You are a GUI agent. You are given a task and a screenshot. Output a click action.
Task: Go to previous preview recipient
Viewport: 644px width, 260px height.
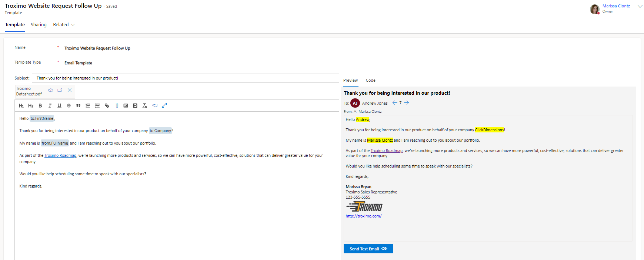(x=395, y=103)
